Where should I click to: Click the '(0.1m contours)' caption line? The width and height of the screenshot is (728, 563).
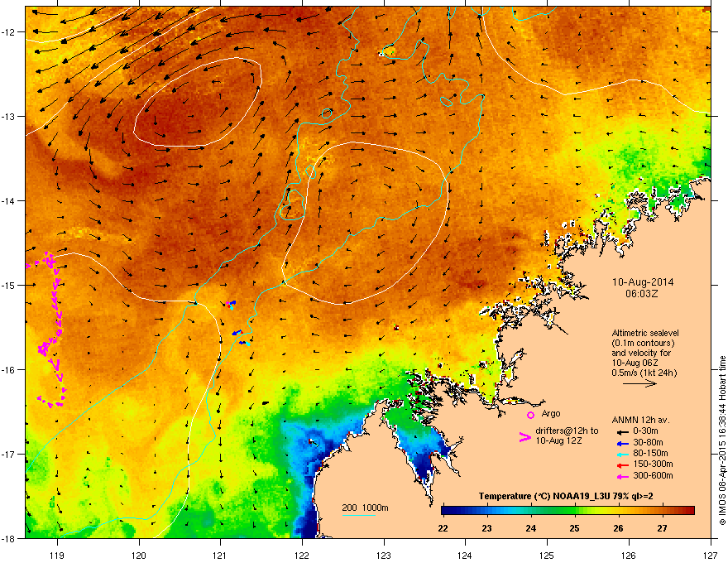643,344
